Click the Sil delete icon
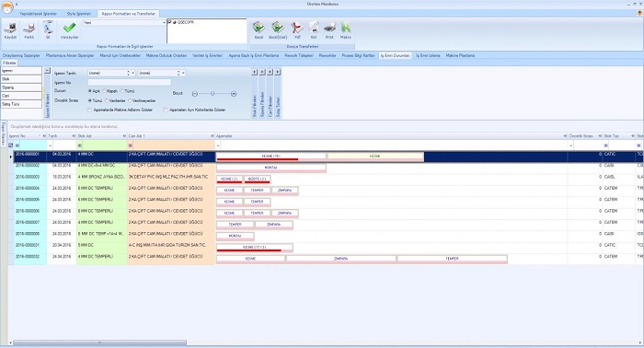Viewport: 644px width, 348px height. tap(48, 28)
